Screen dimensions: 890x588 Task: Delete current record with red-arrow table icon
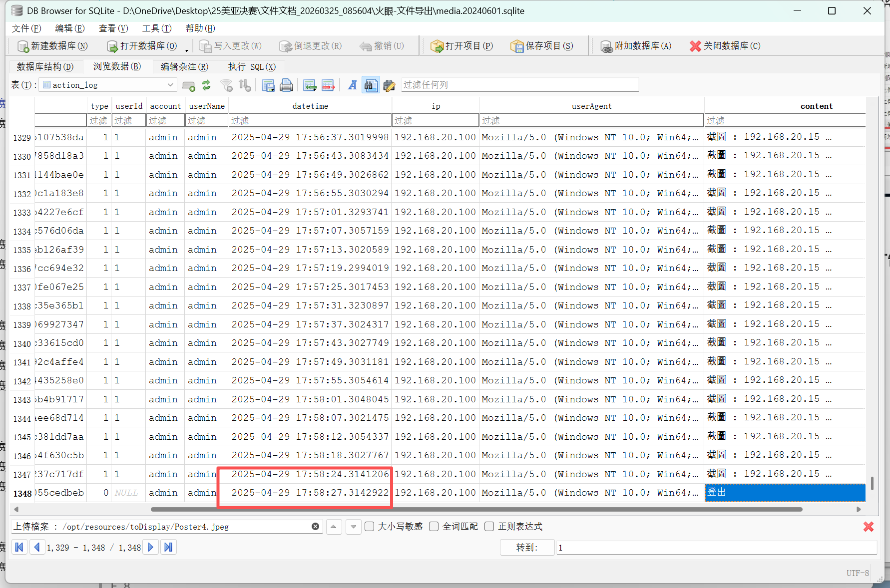pos(328,85)
